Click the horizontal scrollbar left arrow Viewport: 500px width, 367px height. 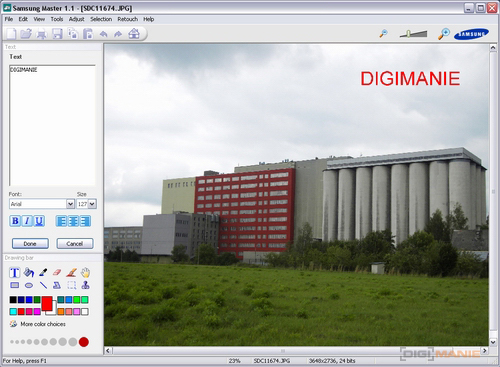click(108, 351)
